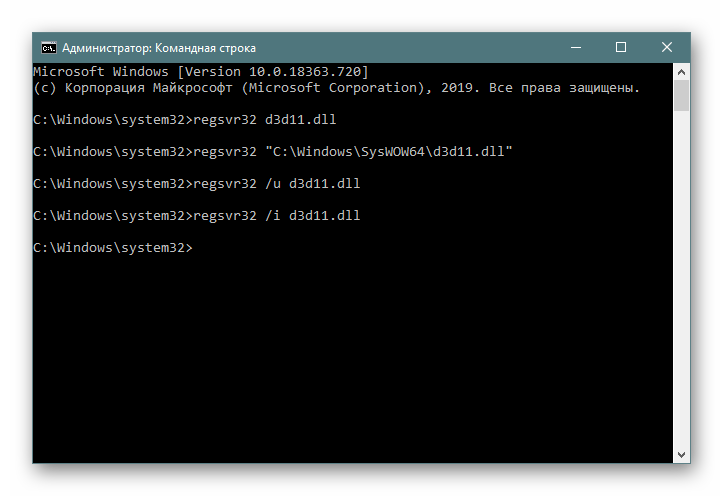Image resolution: width=723 pixels, height=496 pixels.
Task: Click the word 'Version 10.0.18363.720'
Action: [x=273, y=71]
